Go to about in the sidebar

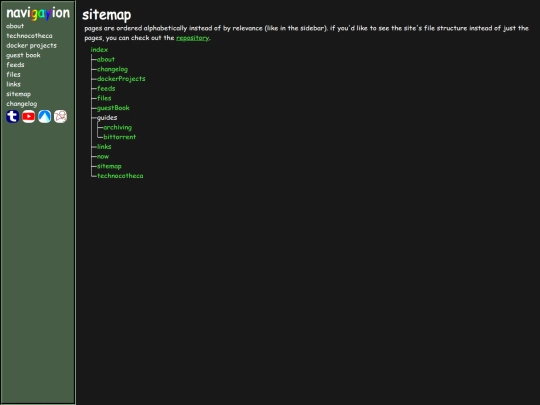(15, 26)
